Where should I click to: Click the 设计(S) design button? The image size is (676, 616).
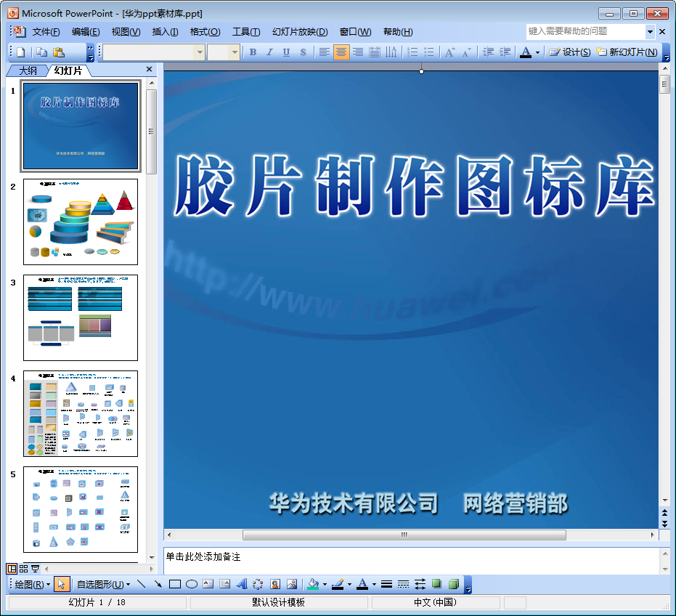(x=569, y=52)
